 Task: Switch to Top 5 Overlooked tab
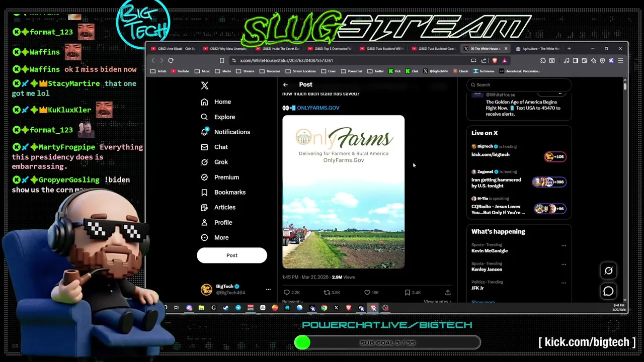(330, 49)
